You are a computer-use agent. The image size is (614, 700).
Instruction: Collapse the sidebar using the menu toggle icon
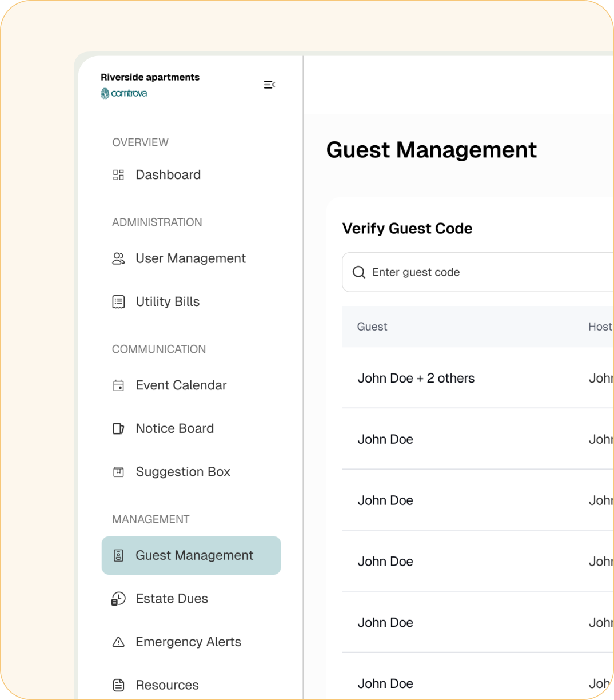[269, 85]
